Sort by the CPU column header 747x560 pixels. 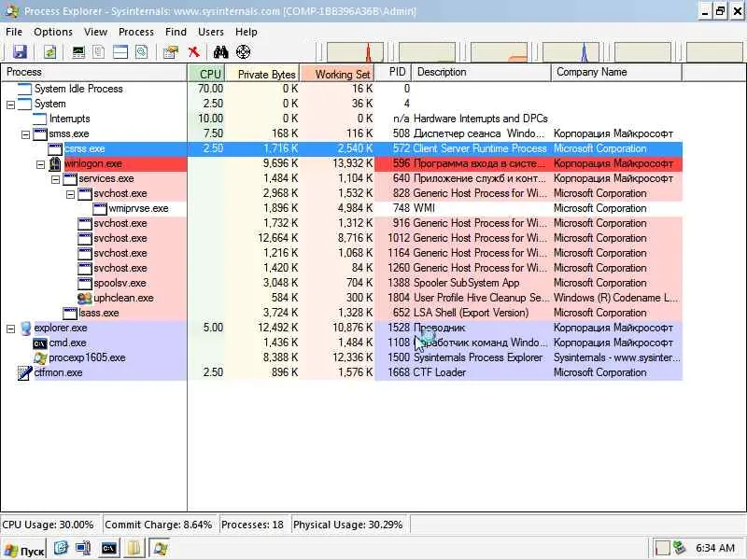(205, 73)
